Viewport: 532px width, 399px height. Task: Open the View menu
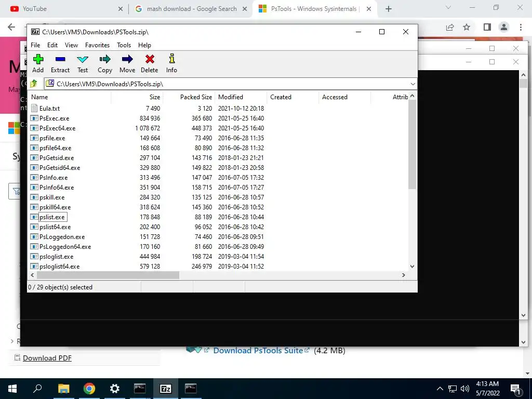coord(71,45)
